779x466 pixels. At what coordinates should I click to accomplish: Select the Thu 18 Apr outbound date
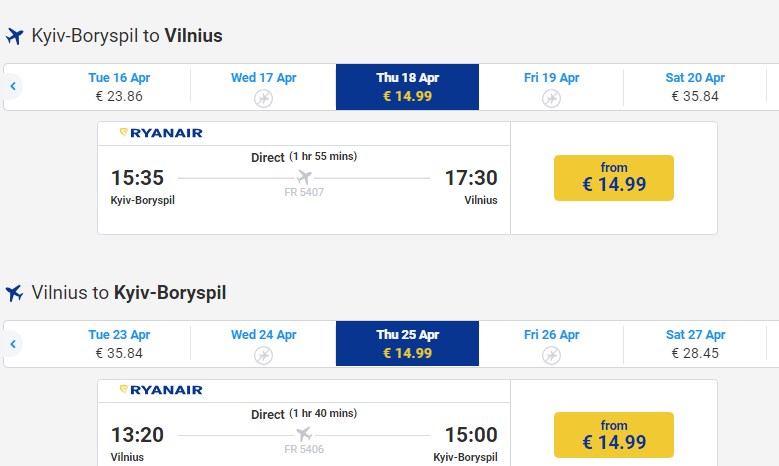point(407,87)
